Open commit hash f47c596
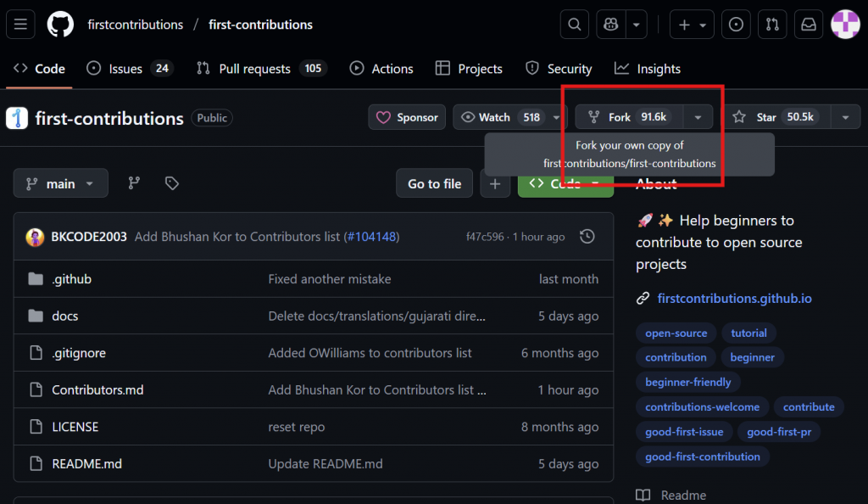Image resolution: width=868 pixels, height=504 pixels. click(x=485, y=237)
